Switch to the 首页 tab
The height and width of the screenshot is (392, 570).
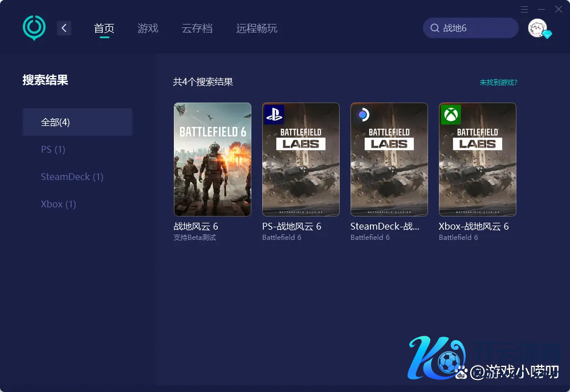(104, 28)
